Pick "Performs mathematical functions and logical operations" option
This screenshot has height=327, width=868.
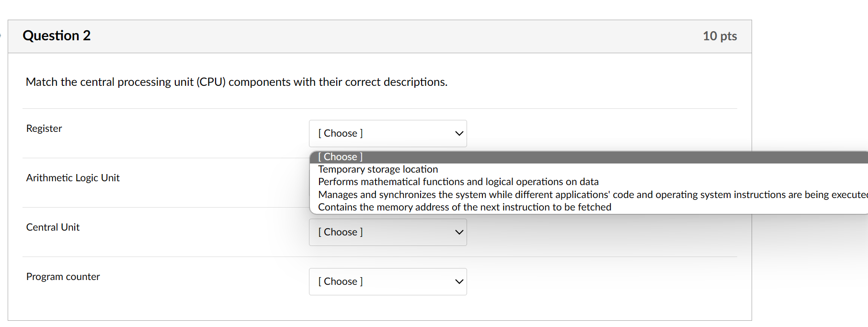(x=458, y=182)
